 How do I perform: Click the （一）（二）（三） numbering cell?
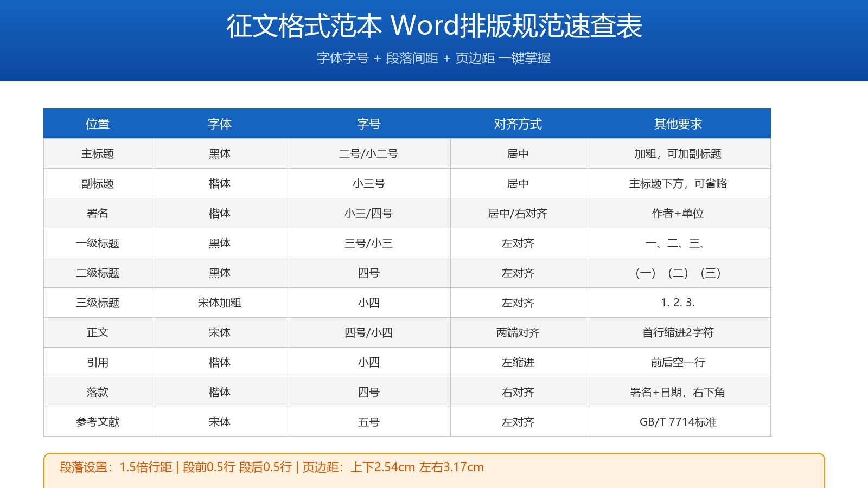(x=678, y=273)
